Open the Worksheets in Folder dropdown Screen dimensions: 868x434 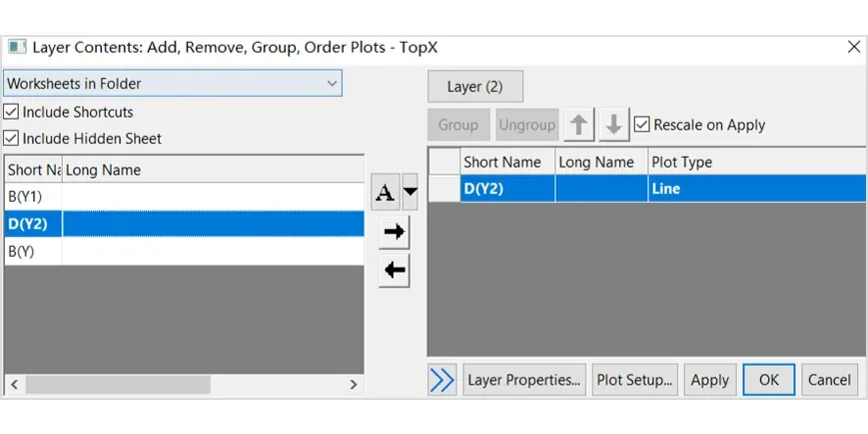[x=173, y=84]
